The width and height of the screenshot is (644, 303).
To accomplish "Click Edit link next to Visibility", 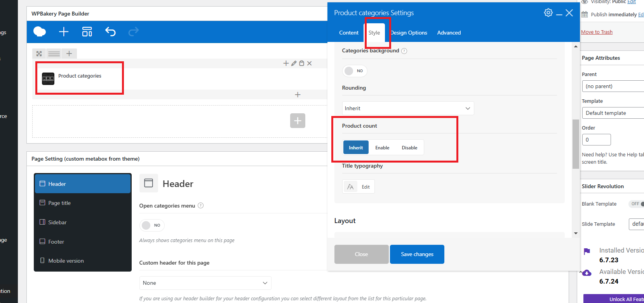I will click(632, 2).
